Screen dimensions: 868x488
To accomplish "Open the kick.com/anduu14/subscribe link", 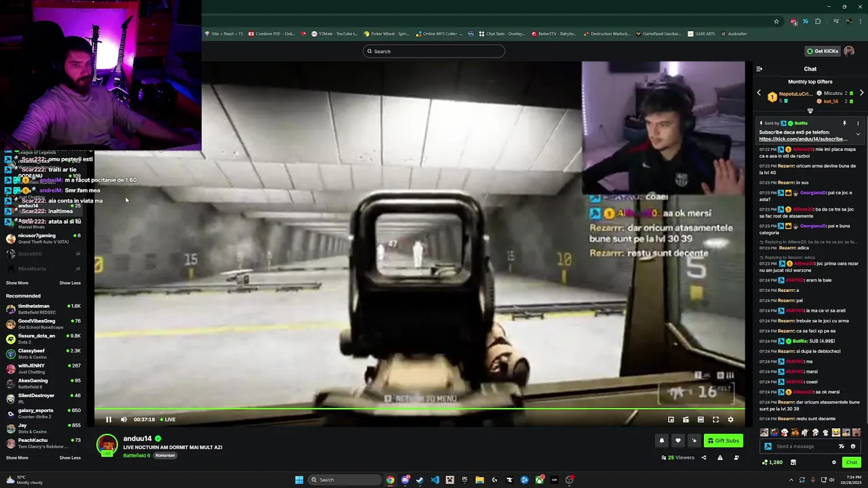I will click(803, 139).
